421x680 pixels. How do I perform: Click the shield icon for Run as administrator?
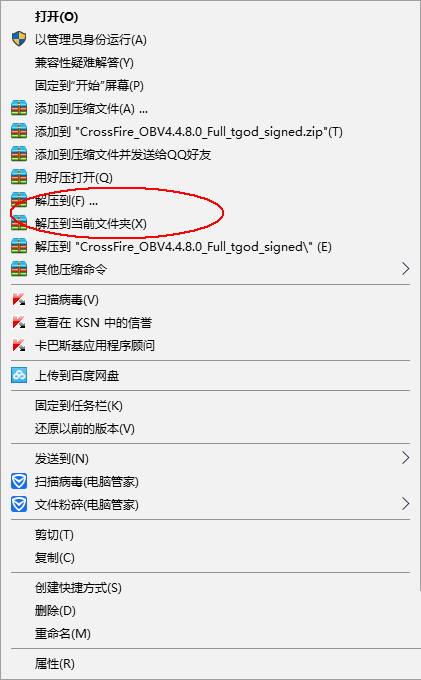pyautogui.click(x=19, y=39)
